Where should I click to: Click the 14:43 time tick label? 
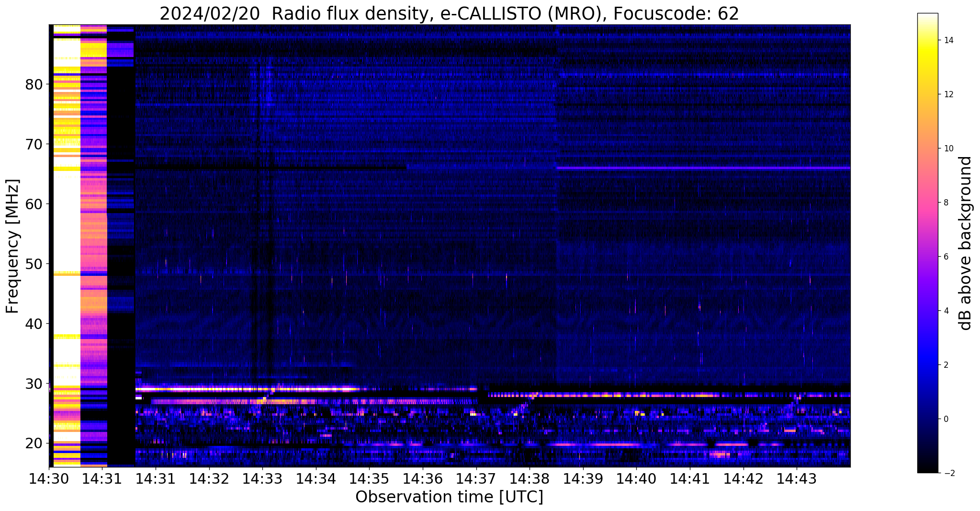797,478
